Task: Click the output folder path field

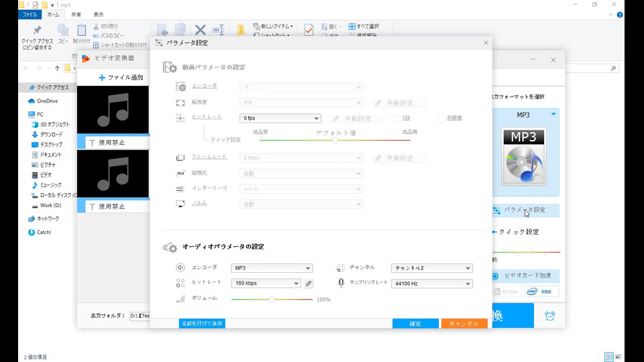Action: pos(140,316)
